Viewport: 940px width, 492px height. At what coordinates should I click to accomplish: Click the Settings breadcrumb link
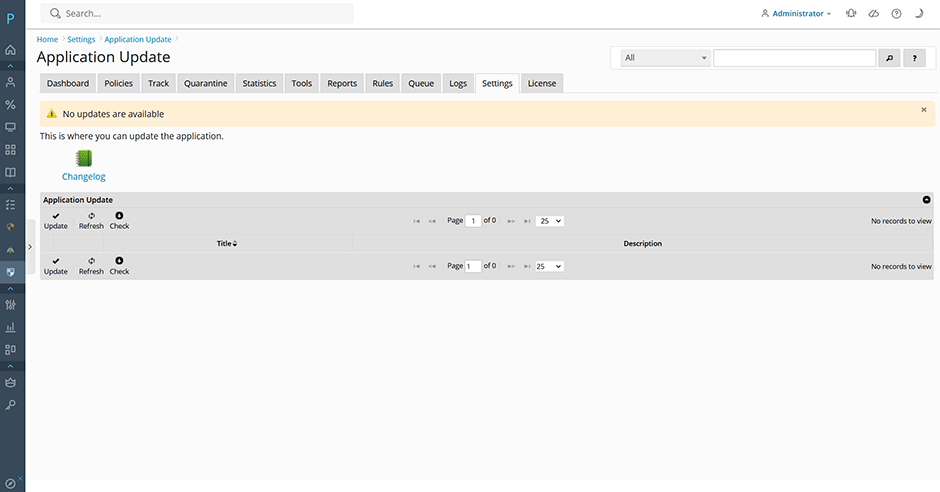tap(81, 40)
